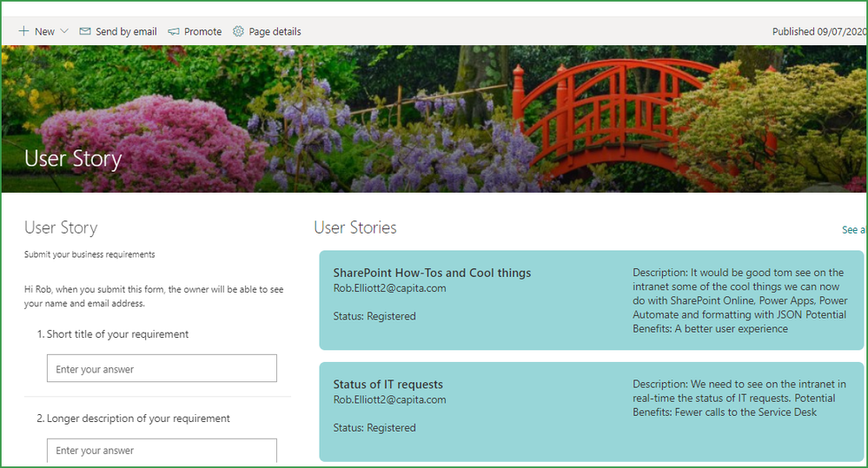Click the Hi Rob form notice text
The image size is (868, 468).
[154, 296]
